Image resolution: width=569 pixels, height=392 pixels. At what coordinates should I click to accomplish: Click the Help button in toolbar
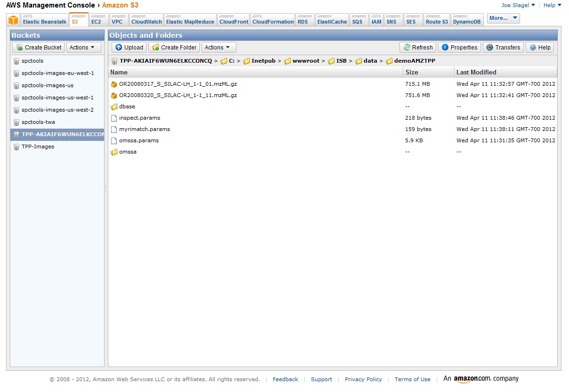point(540,47)
